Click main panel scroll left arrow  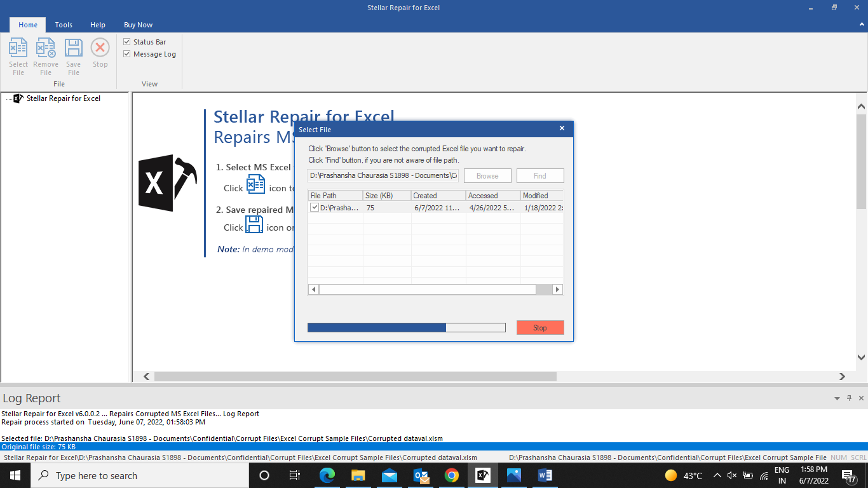click(x=147, y=376)
